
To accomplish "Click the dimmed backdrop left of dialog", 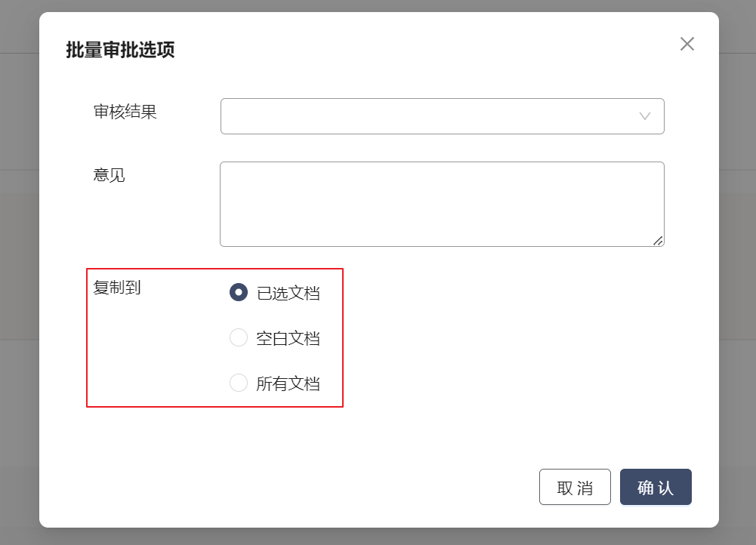I will (19, 272).
